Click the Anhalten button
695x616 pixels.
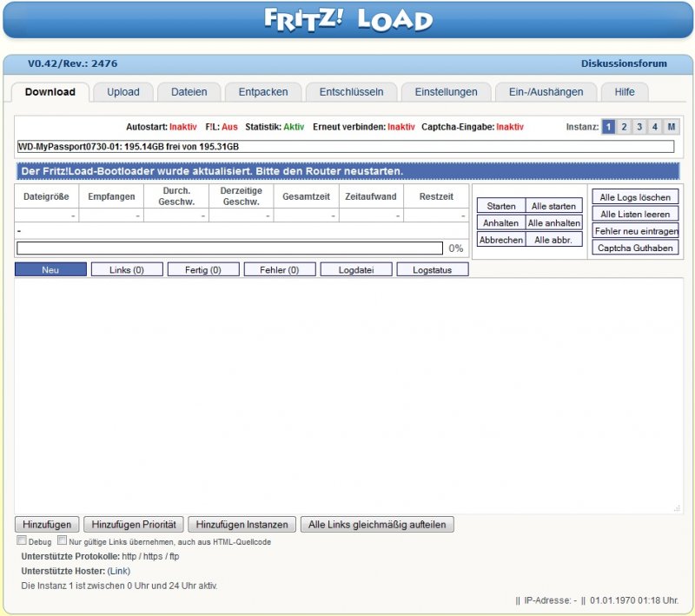point(501,223)
